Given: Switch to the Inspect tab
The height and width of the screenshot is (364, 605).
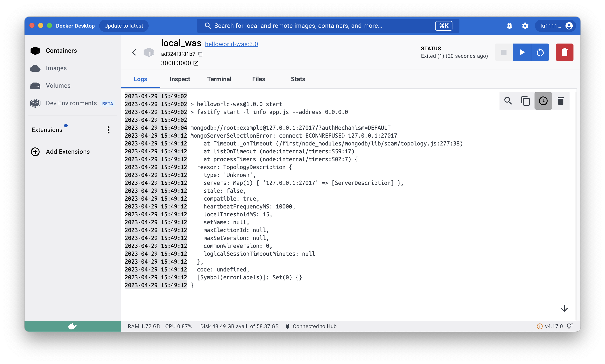Looking at the screenshot, I should 180,79.
